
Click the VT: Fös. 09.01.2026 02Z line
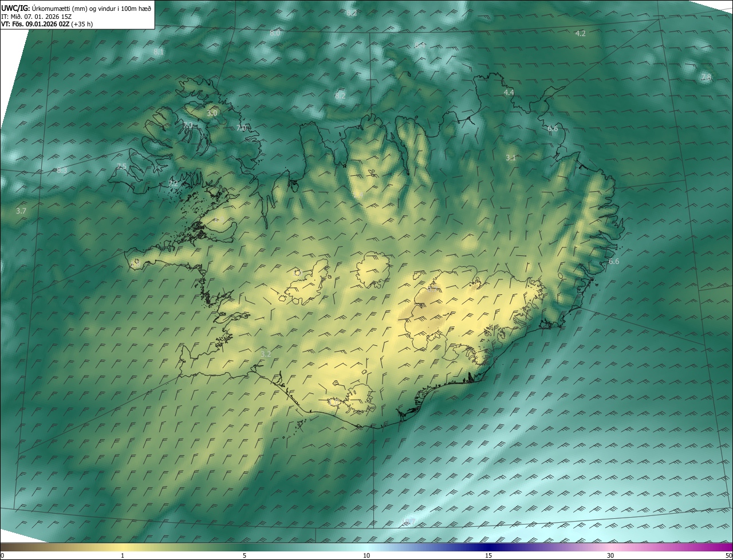[47, 24]
